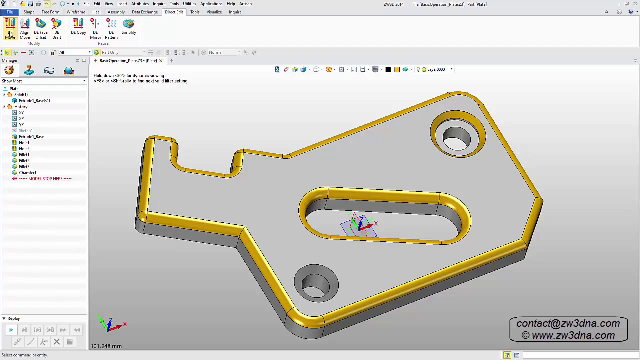Open the fourth manager panel icon
The width and height of the screenshot is (640, 360).
69,70
